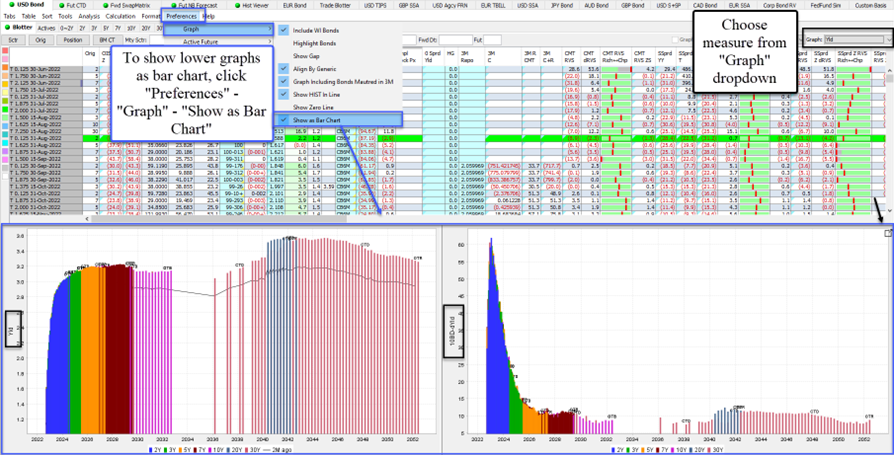Open the Tabs menu
The image size is (894, 455).
point(10,17)
